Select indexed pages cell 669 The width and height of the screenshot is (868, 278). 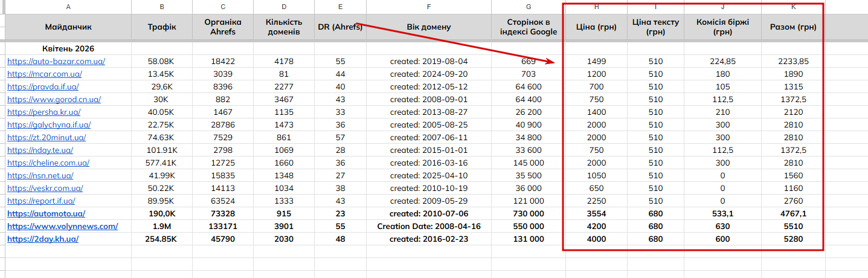(529, 62)
